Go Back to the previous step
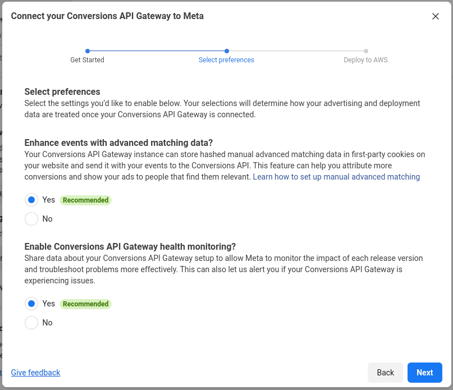This screenshot has height=390, width=453. [x=385, y=372]
